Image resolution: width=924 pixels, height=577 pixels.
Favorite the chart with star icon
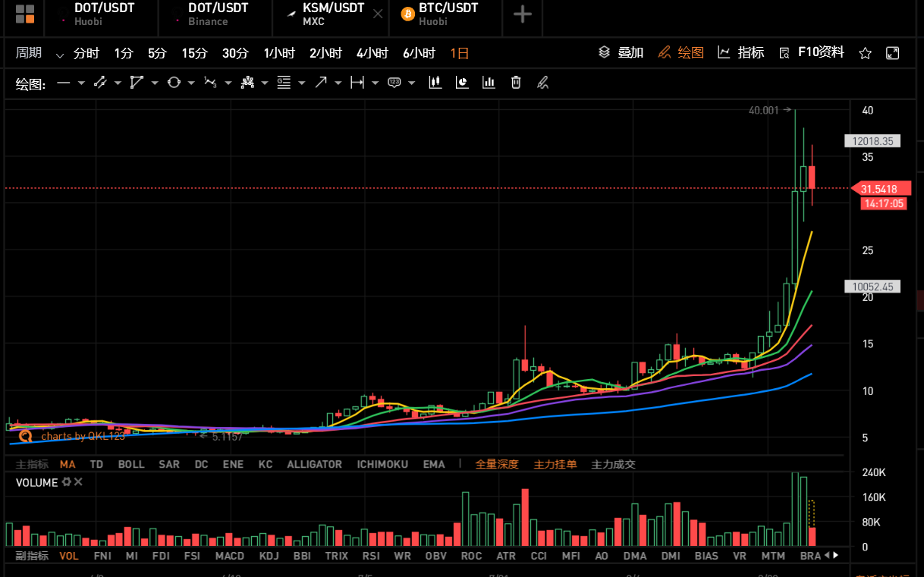865,53
